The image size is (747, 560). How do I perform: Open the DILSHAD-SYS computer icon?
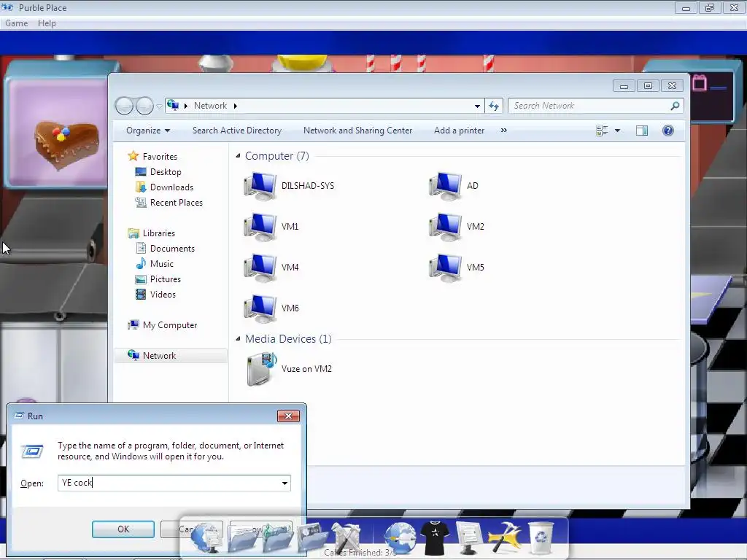coord(260,186)
